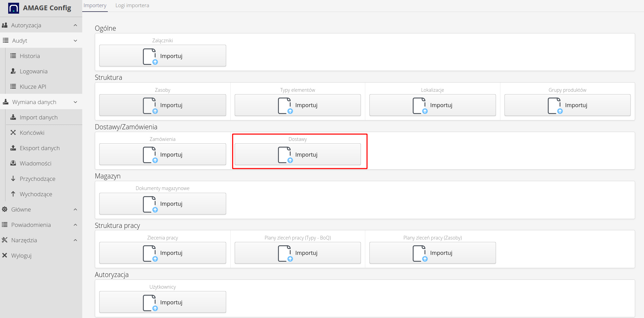The width and height of the screenshot is (644, 318).
Task: Expand the Autoryzacja sidebar section chevron
Action: 75,25
